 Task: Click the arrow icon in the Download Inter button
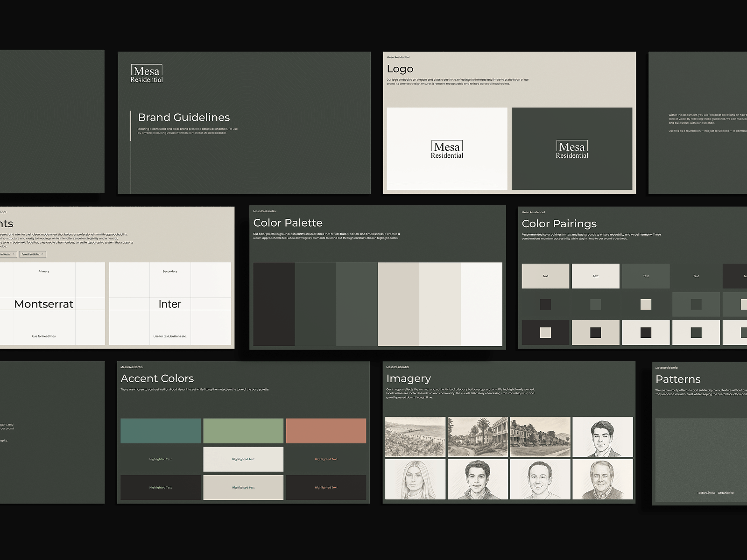42,254
